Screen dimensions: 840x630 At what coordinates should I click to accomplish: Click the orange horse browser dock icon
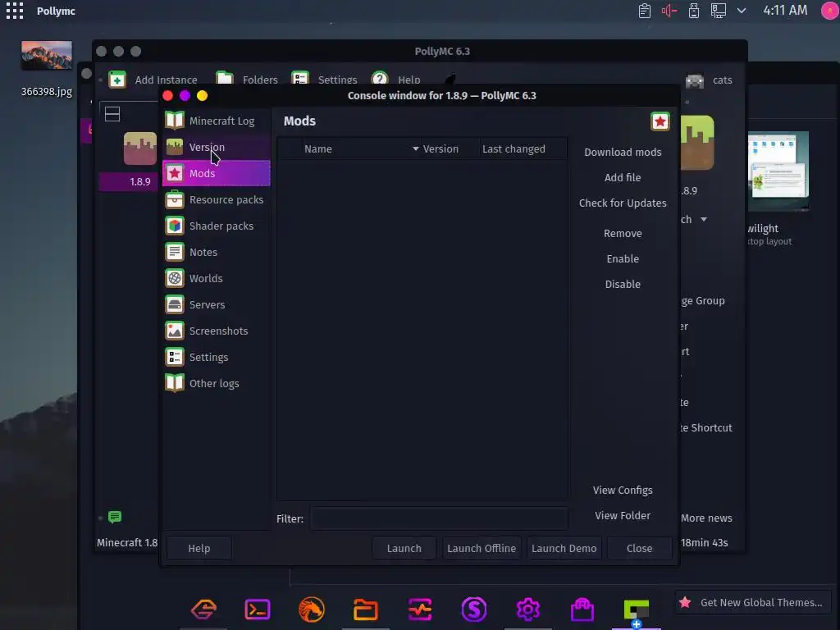pos(311,609)
